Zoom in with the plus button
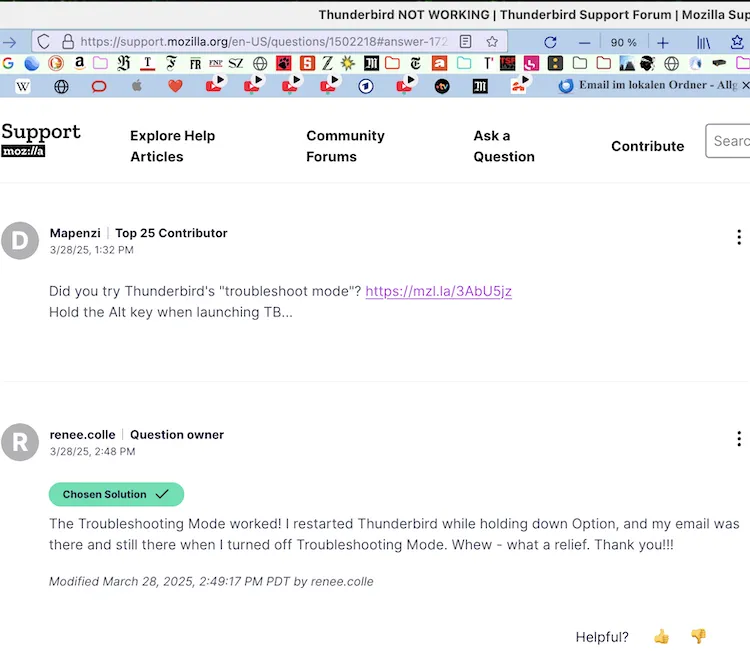This screenshot has height=651, width=750. coord(662,43)
